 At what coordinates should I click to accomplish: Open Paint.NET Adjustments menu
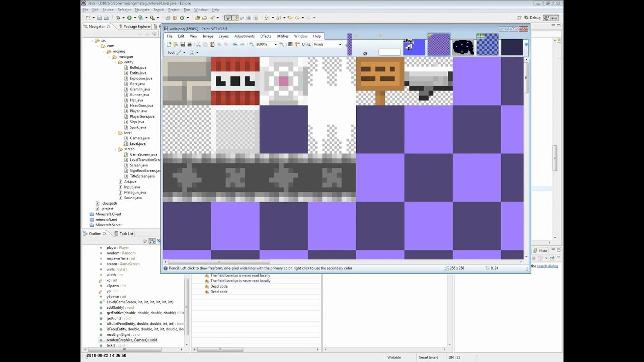245,36
